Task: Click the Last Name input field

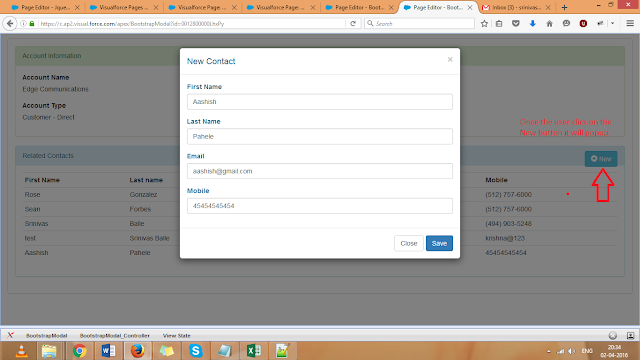Action: coord(320,136)
